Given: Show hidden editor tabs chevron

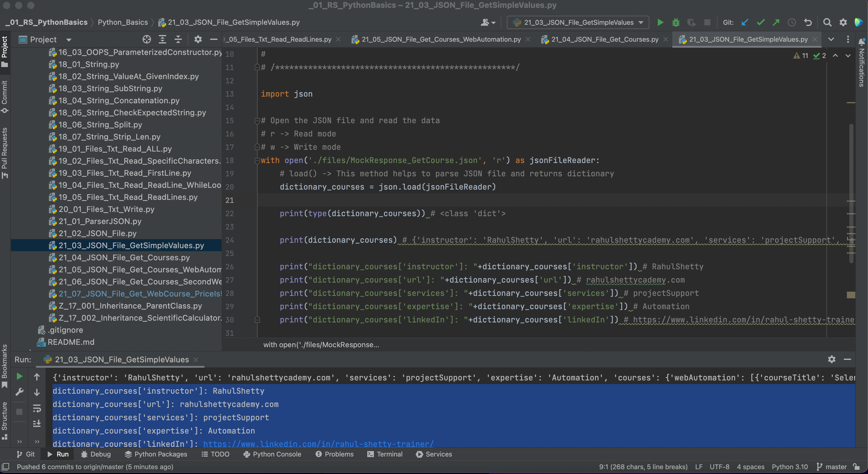Looking at the screenshot, I should tap(831, 40).
